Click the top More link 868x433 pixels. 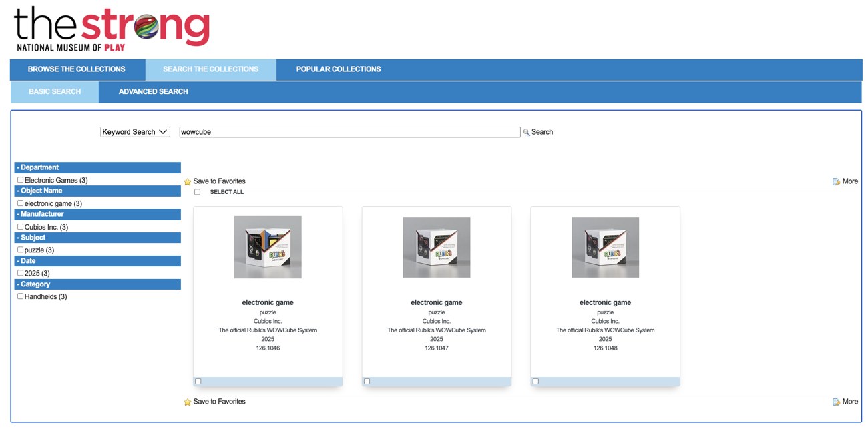coord(850,181)
